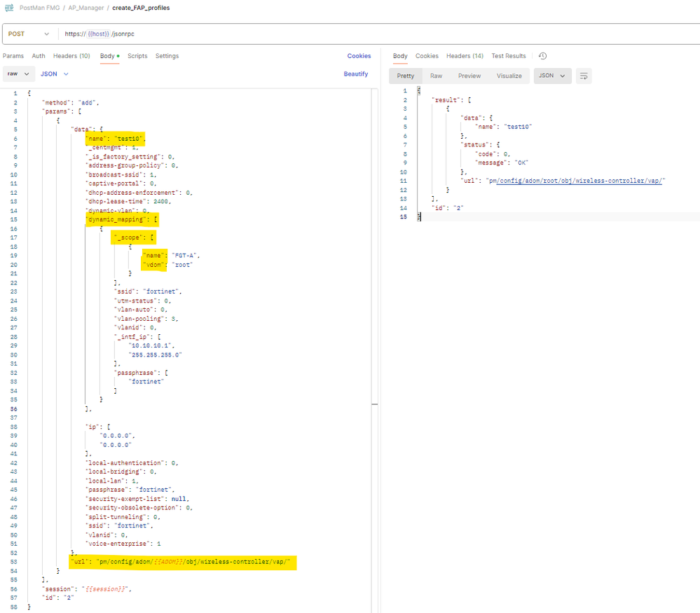Click the "broadcast-ssid": 1 line
Screen dimensions: 700x613
[x=121, y=175]
